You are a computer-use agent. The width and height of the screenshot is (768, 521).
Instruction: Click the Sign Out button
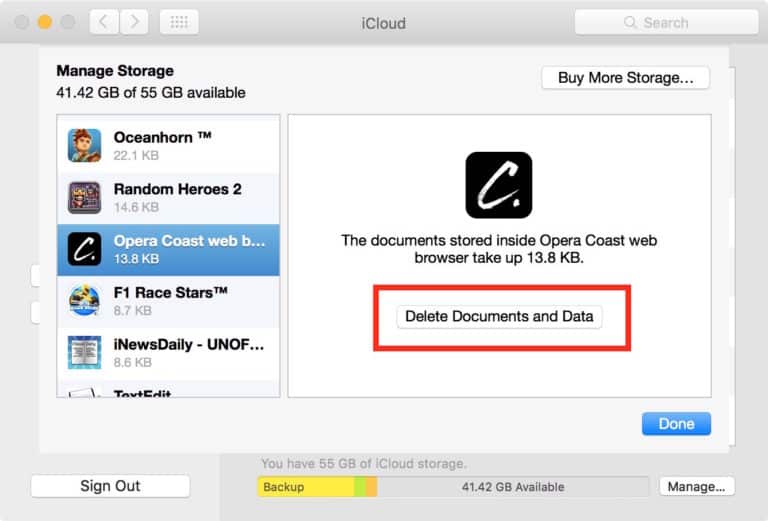[110, 486]
